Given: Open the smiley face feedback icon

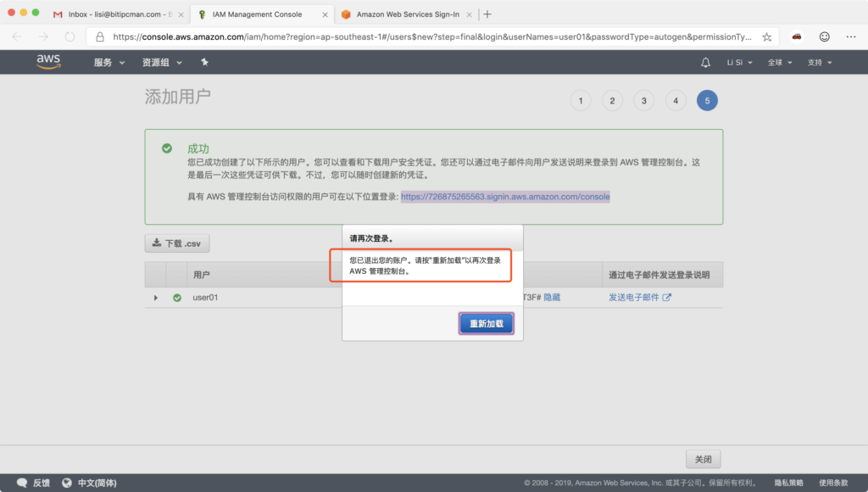Looking at the screenshot, I should [x=824, y=36].
